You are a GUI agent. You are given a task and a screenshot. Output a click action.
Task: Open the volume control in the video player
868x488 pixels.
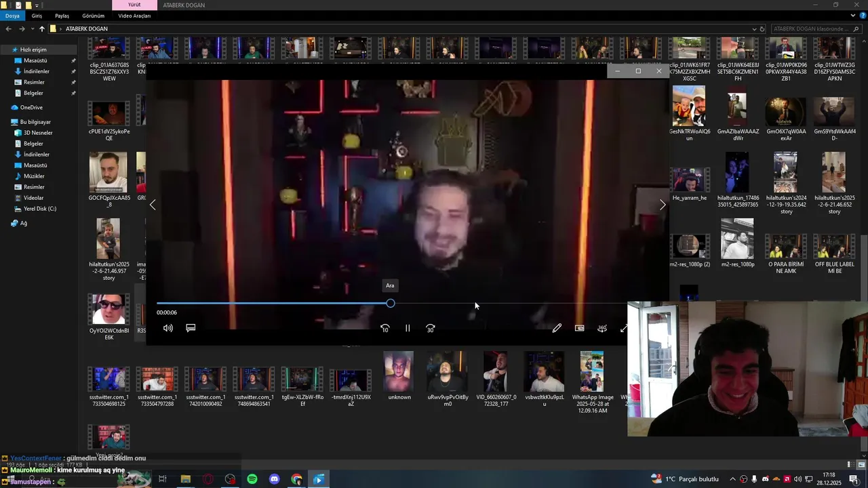click(x=168, y=328)
